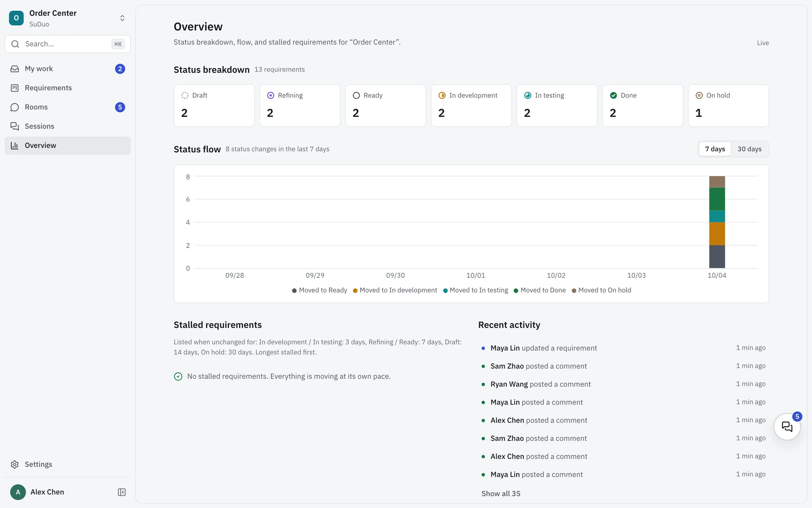
Task: Click the In development half-circle icon
Action: [442, 96]
